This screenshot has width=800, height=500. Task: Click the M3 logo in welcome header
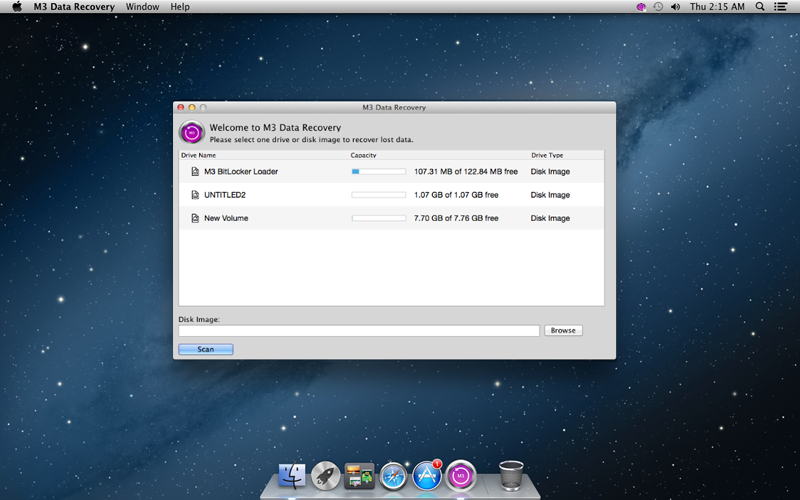point(192,133)
